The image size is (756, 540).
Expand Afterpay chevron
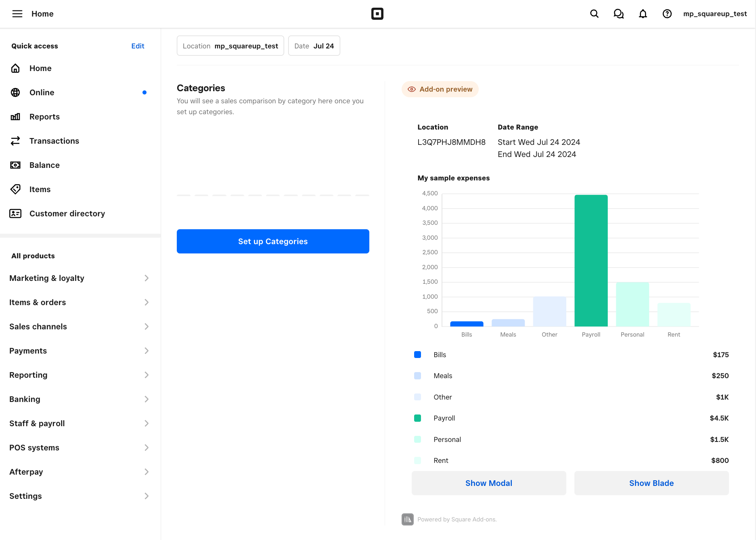pos(147,472)
